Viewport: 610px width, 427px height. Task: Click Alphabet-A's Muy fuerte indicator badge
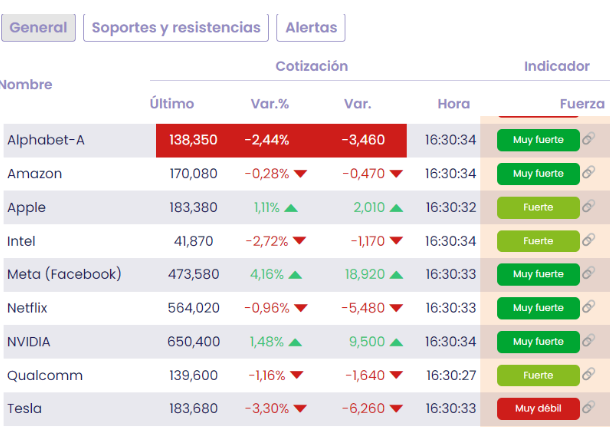(538, 140)
